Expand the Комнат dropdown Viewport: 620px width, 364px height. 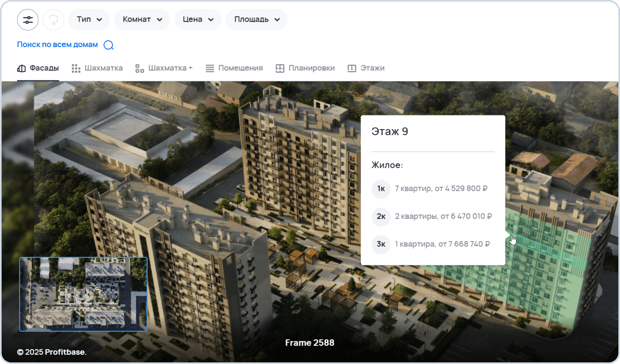(x=142, y=20)
